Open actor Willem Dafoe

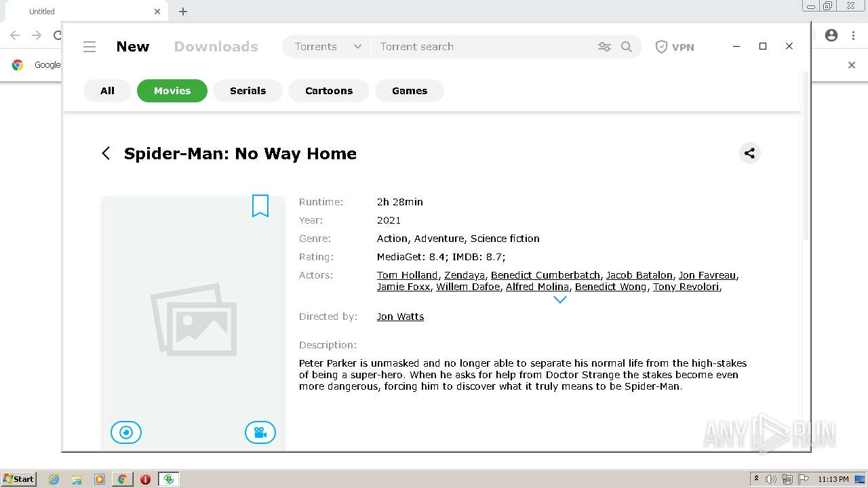pos(468,287)
